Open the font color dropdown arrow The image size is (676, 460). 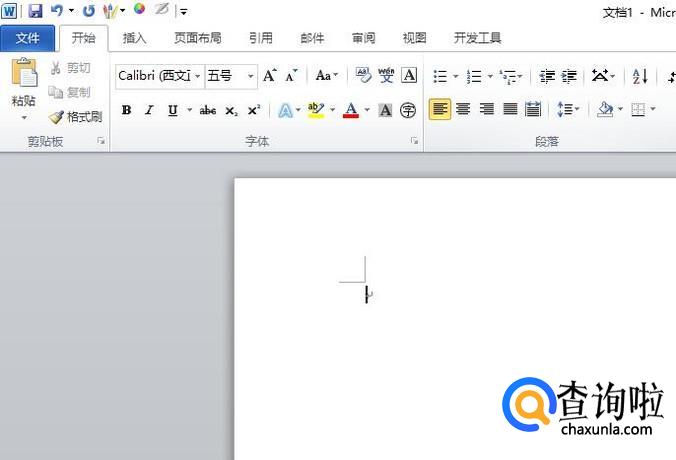(x=367, y=110)
